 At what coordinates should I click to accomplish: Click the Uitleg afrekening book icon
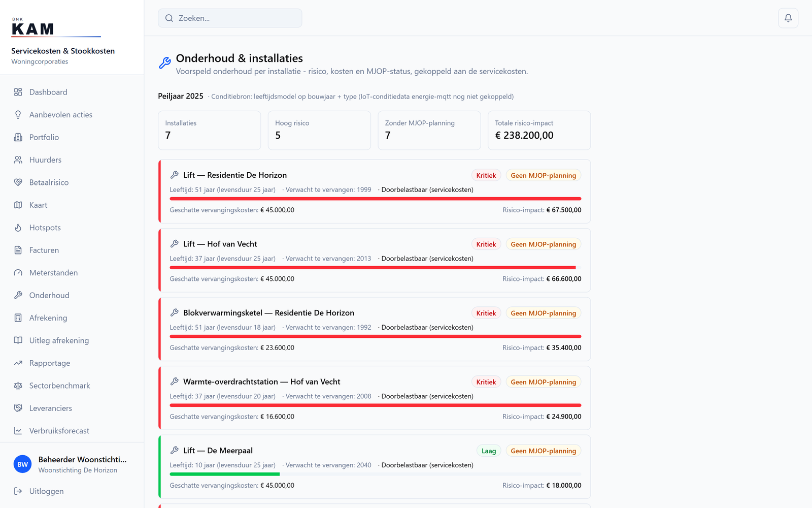[x=18, y=340]
